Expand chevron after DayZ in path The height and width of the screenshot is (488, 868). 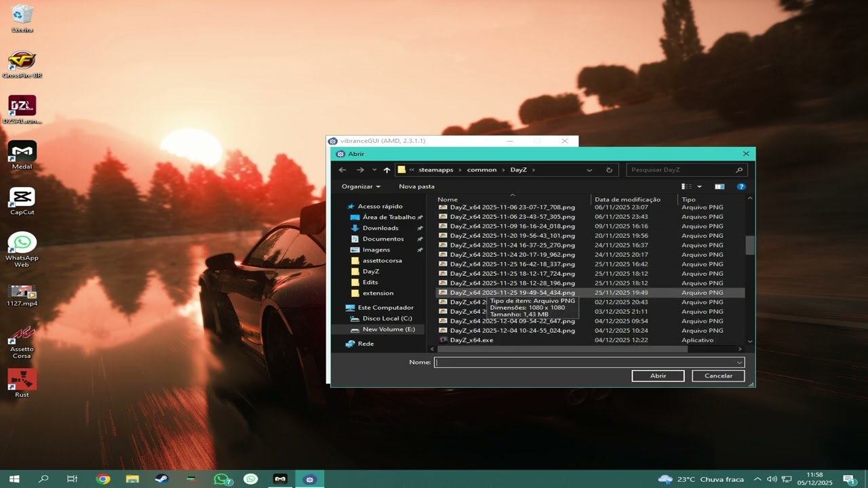(534, 170)
